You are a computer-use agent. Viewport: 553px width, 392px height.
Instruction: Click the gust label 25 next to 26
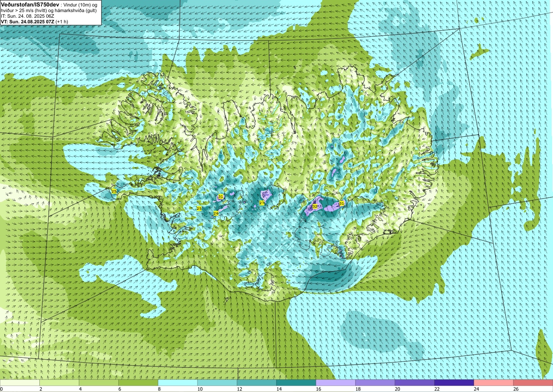(x=199, y=209)
